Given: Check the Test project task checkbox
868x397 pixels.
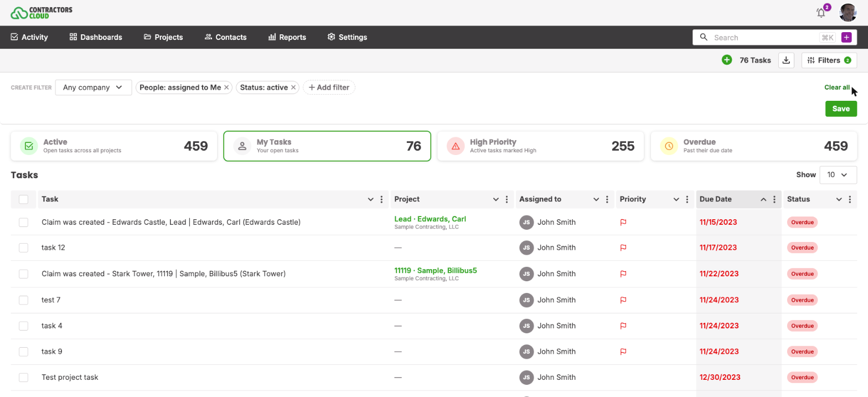Looking at the screenshot, I should click(23, 378).
